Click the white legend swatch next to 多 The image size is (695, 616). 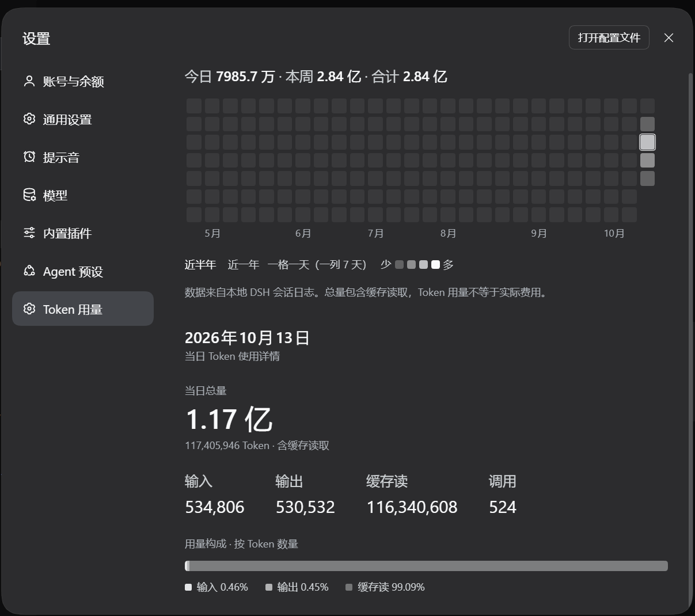pyautogui.click(x=435, y=265)
